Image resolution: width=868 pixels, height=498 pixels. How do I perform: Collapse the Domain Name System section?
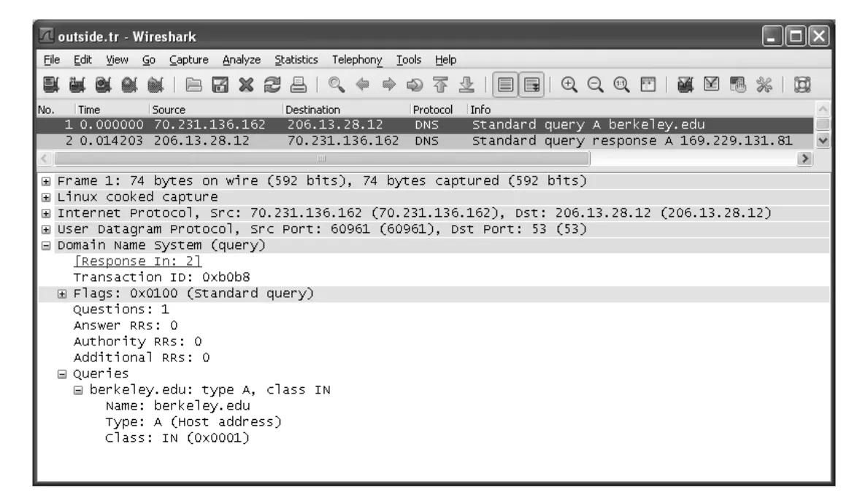tap(47, 245)
